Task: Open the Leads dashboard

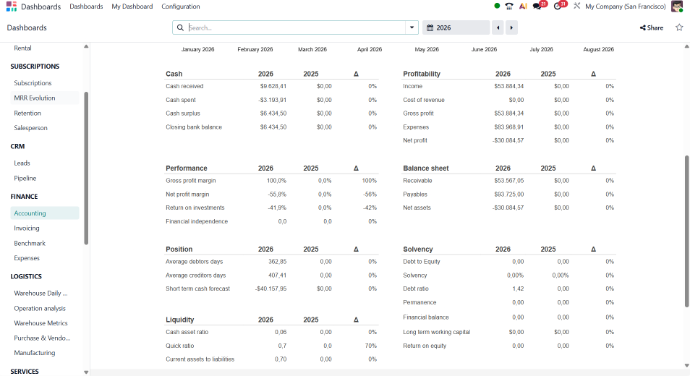Action: point(22,163)
